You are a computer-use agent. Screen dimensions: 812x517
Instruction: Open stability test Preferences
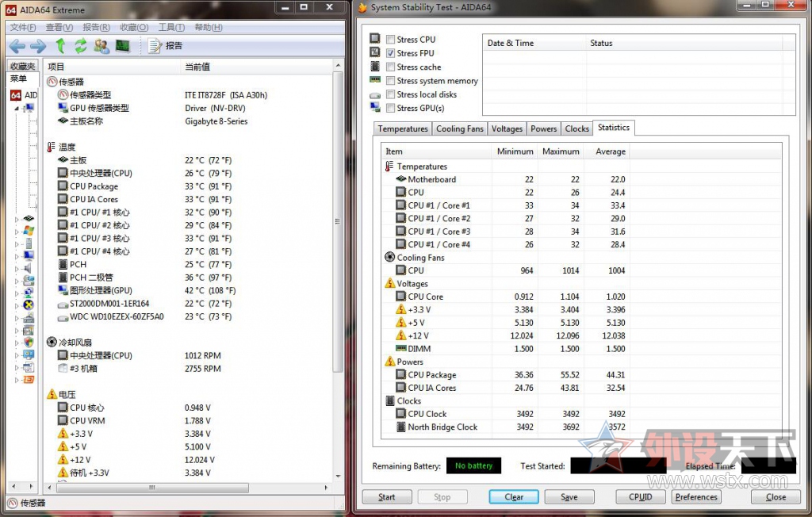(696, 497)
